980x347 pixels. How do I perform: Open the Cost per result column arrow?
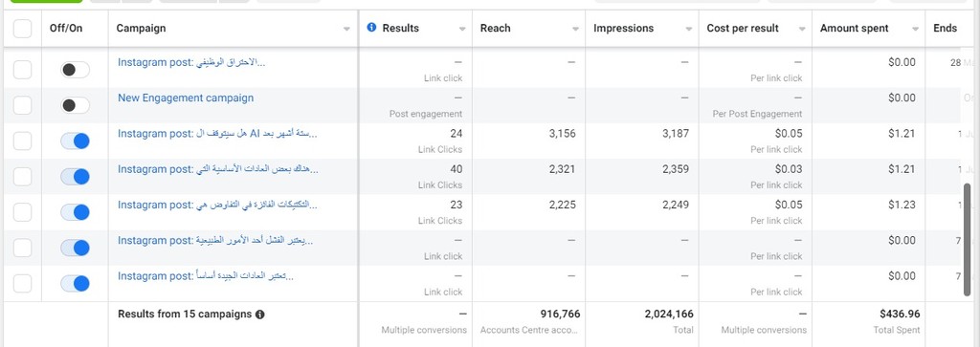point(802,29)
